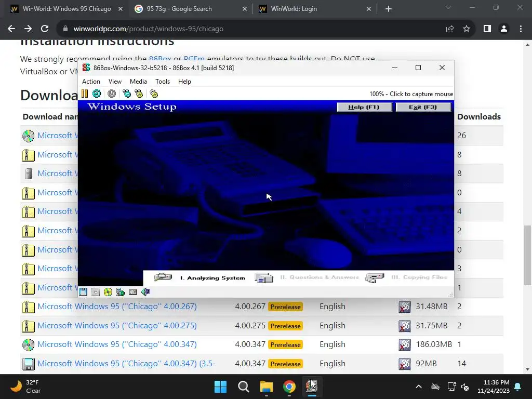Click the hard disk status icon
Viewport: 532px width, 399px height.
click(133, 292)
